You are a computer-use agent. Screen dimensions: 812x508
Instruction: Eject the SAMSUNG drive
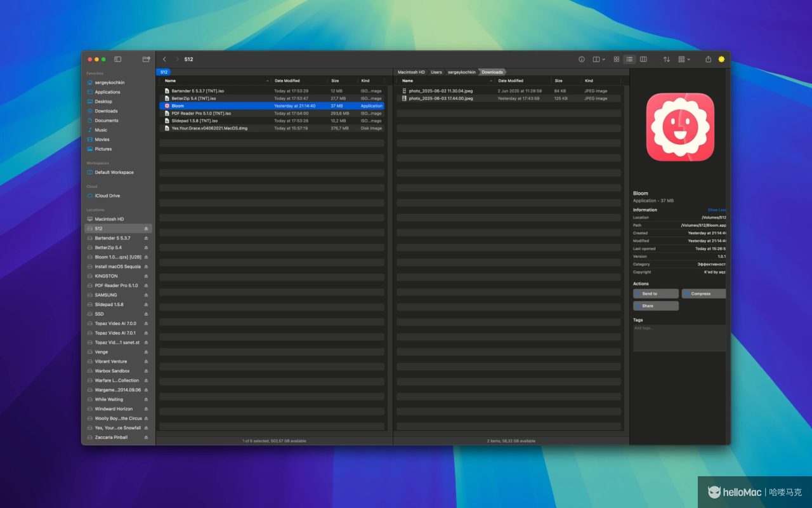point(146,295)
